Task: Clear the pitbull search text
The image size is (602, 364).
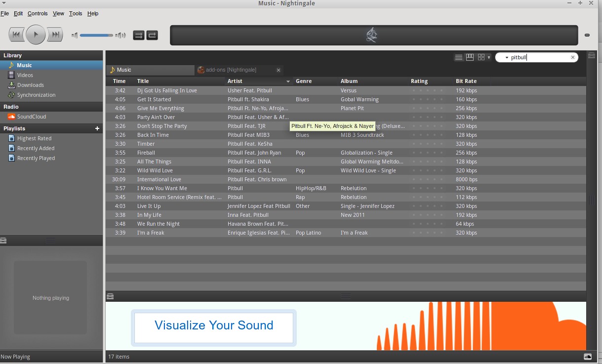Action: 573,57
